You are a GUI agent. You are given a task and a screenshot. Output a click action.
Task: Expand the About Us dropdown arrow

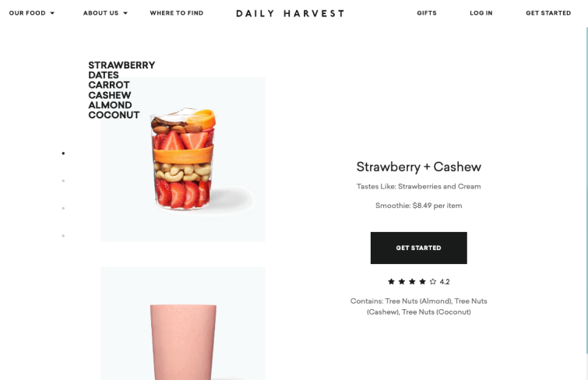(125, 13)
